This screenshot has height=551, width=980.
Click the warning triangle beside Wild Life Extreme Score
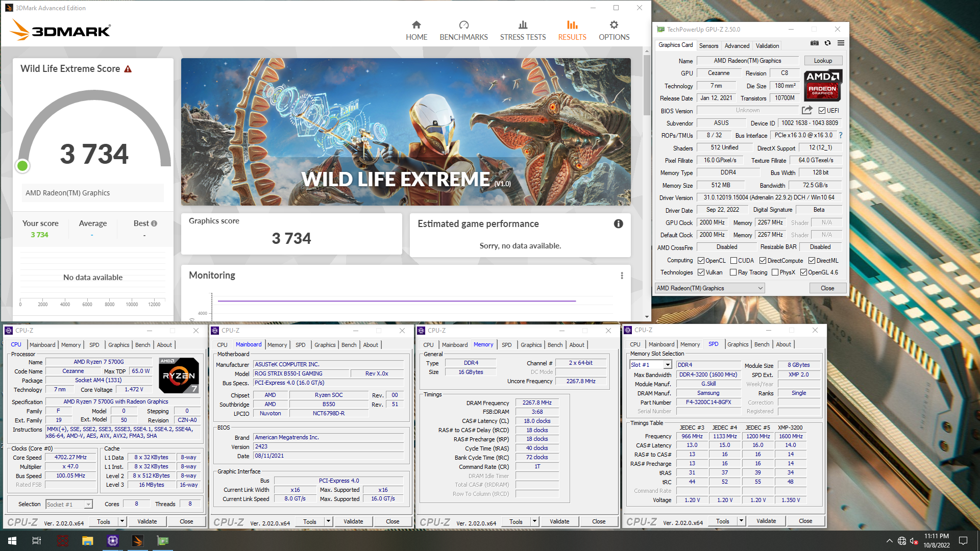click(128, 69)
